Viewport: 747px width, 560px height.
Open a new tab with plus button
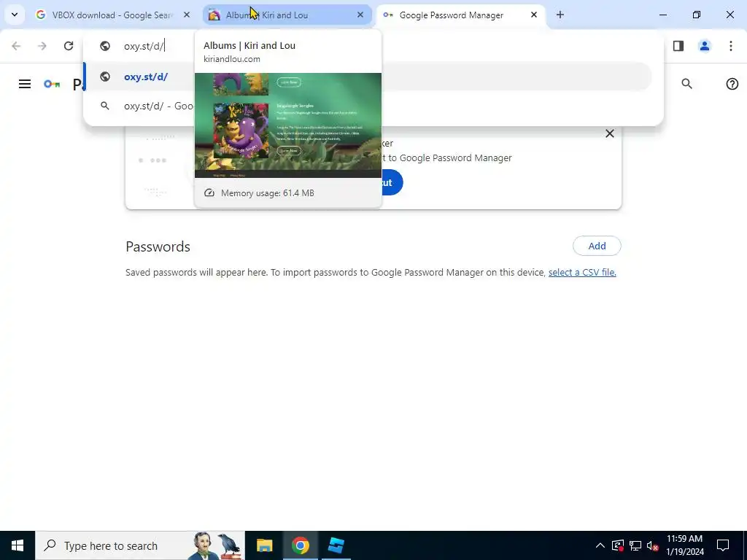click(560, 15)
